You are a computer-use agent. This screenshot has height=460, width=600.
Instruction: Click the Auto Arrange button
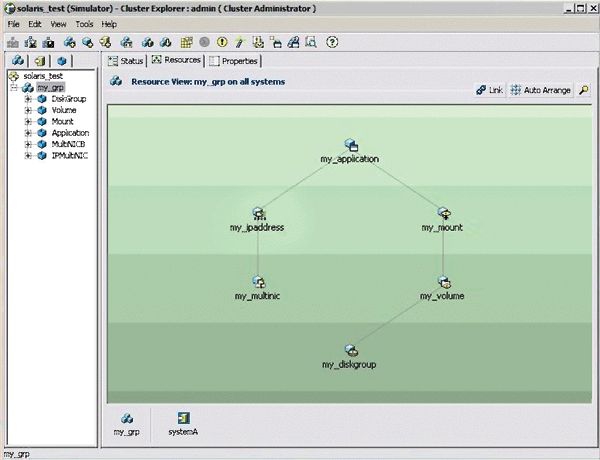tap(540, 90)
